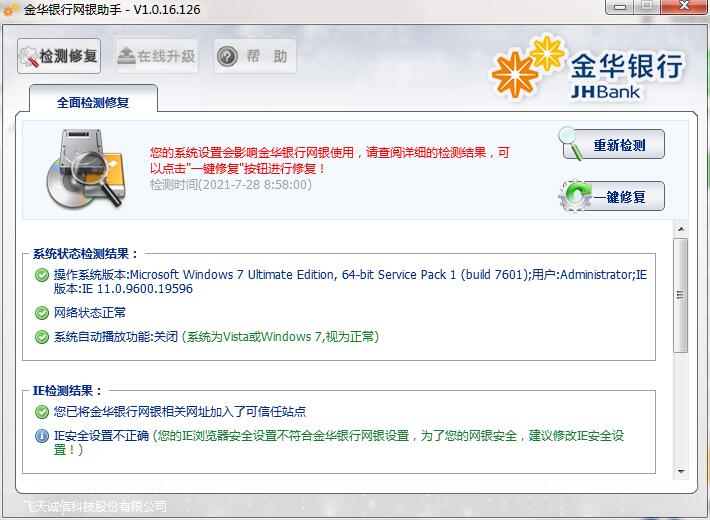The height and width of the screenshot is (520, 710).
Task: Click the IE检测结果 section heading
Action: pos(68,390)
